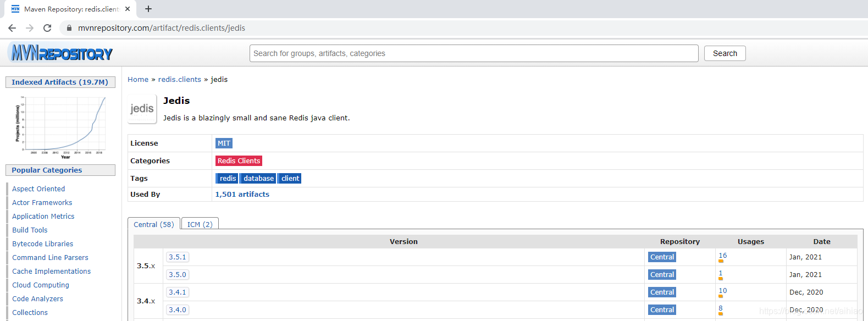The height and width of the screenshot is (321, 868).
Task: Open the Redis Clients category badge
Action: click(239, 161)
